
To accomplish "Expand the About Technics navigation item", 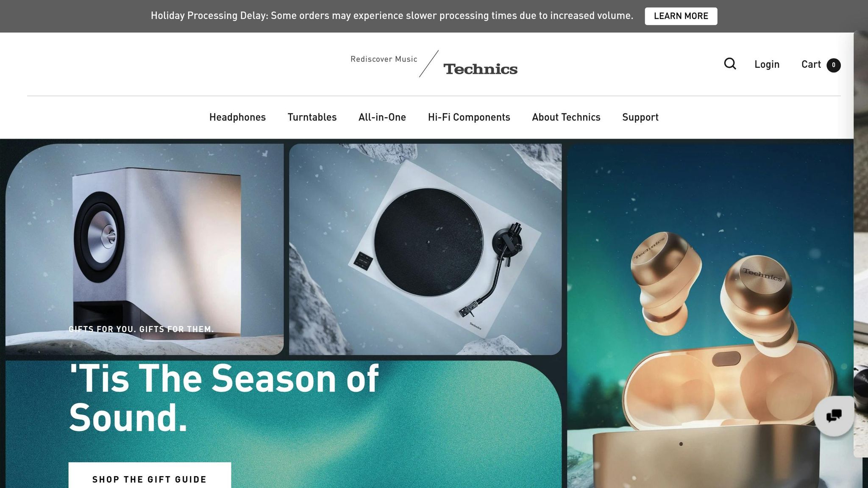I will pos(566,117).
